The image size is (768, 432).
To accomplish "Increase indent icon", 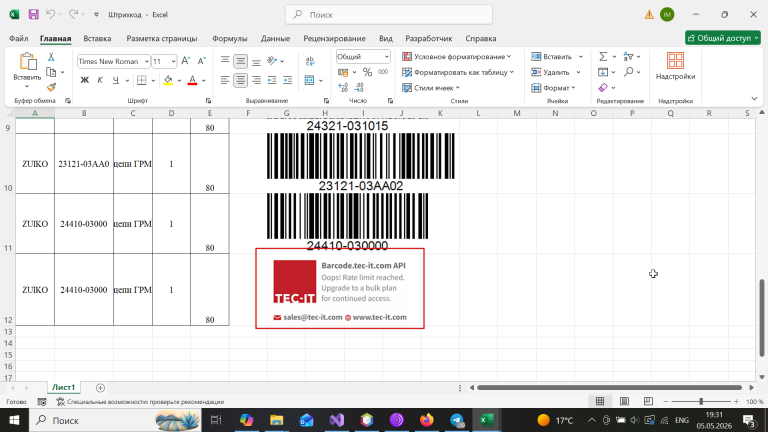I will pos(288,80).
